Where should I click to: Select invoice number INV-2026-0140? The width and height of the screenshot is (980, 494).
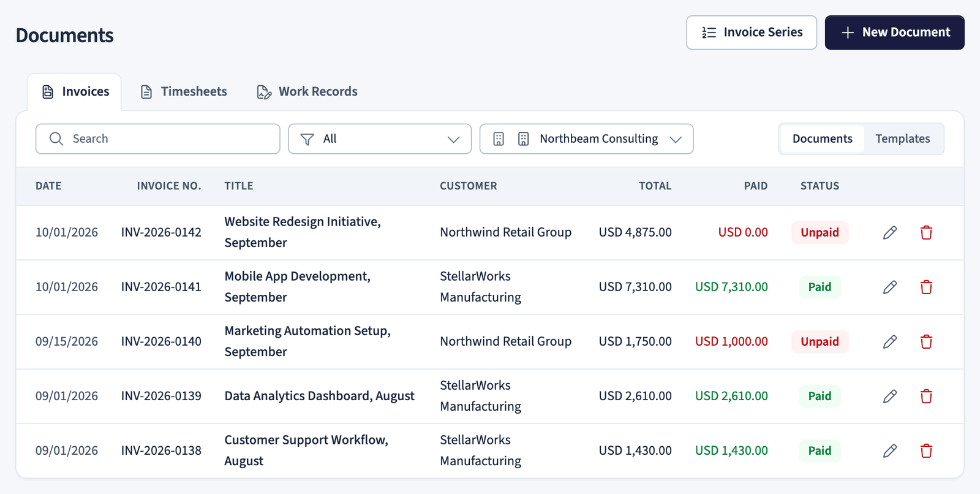(161, 341)
